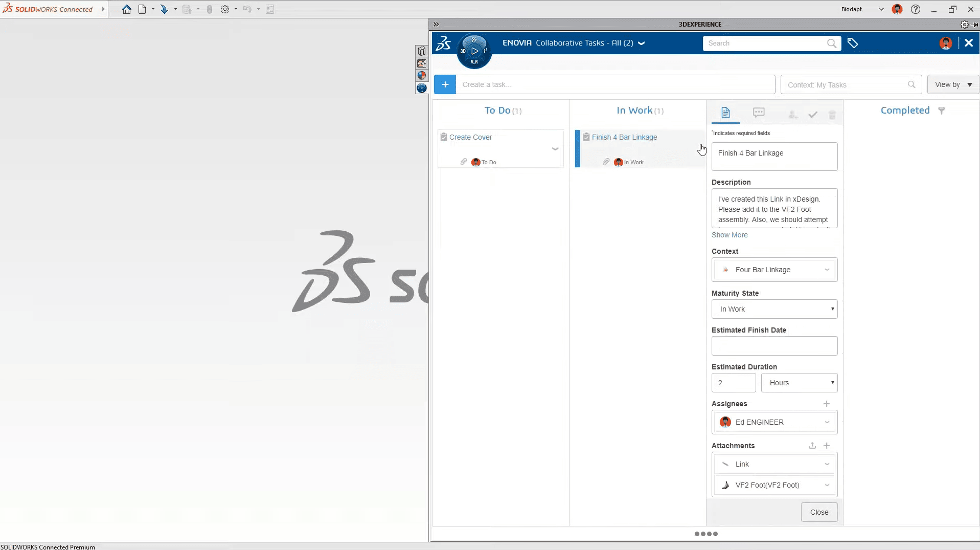This screenshot has height=550, width=980.
Task: Open the Design Library side tab icon
Action: [422, 51]
